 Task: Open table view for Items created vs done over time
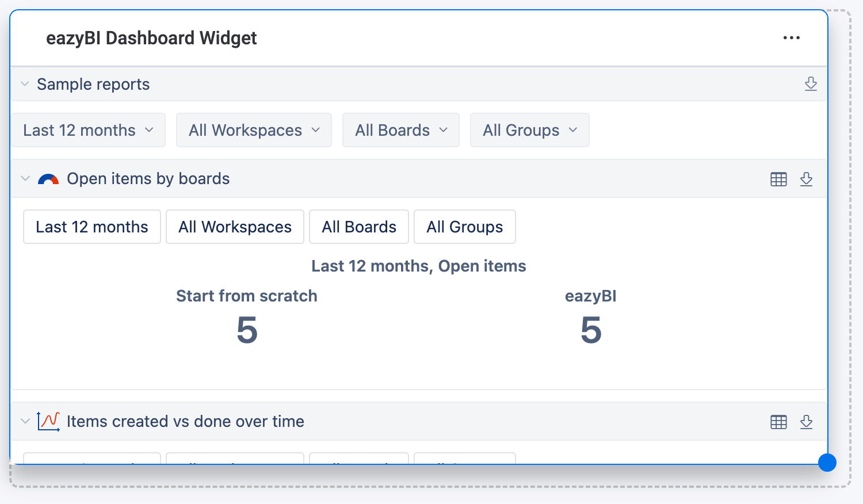(778, 422)
